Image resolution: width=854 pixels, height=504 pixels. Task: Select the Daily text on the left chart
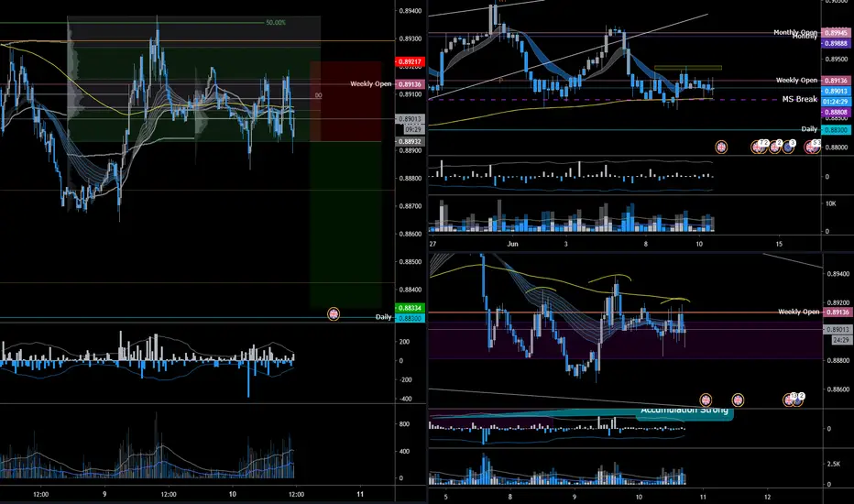[x=383, y=316]
